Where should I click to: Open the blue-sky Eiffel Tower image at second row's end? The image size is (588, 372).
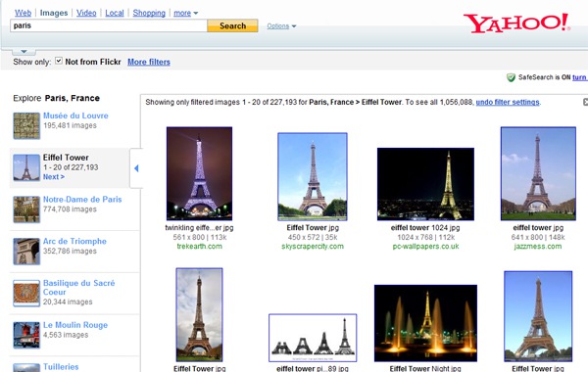coord(538,316)
